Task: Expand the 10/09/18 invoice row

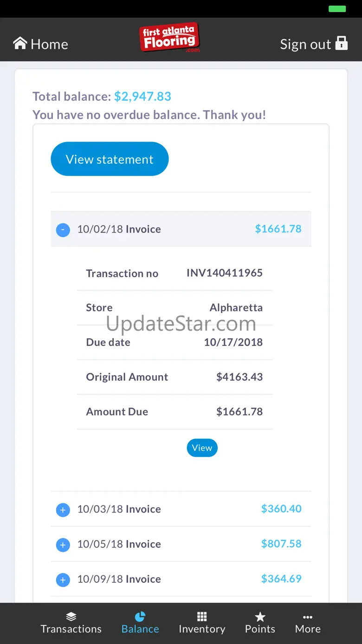Action: coord(63,579)
